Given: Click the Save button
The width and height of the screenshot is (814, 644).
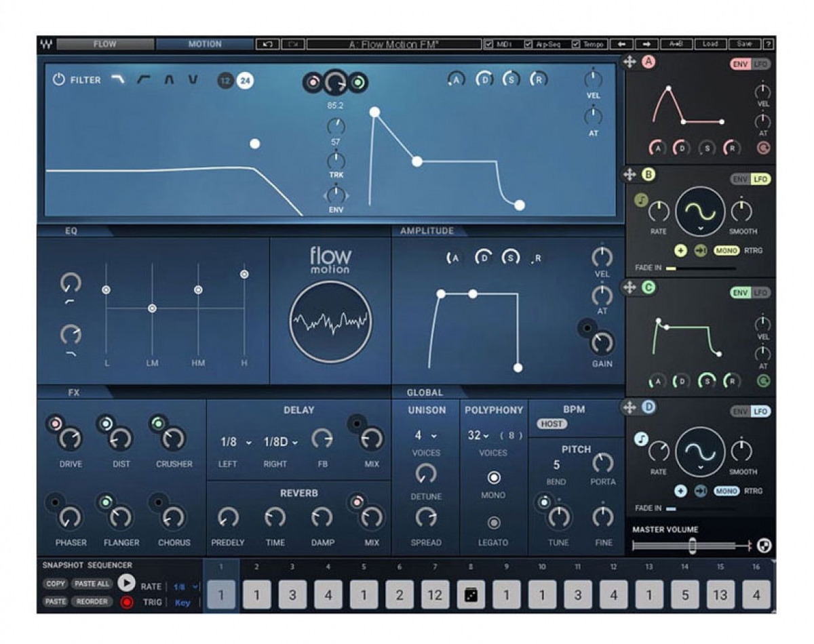Looking at the screenshot, I should tap(745, 45).
